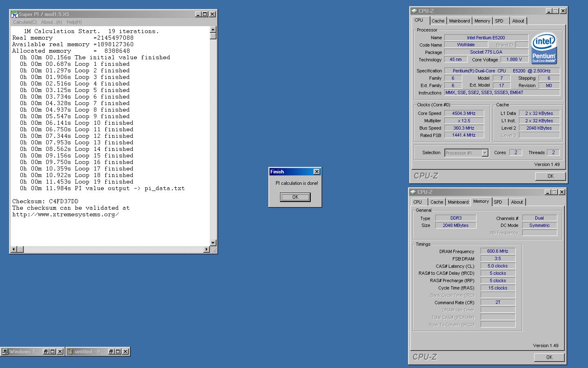588x368 pixels.
Task: Minimize the Super PI window
Action: (x=198, y=14)
